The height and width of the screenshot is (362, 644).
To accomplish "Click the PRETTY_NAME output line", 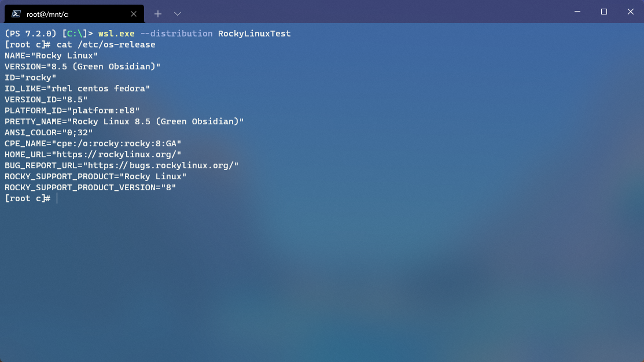I will pyautogui.click(x=124, y=121).
